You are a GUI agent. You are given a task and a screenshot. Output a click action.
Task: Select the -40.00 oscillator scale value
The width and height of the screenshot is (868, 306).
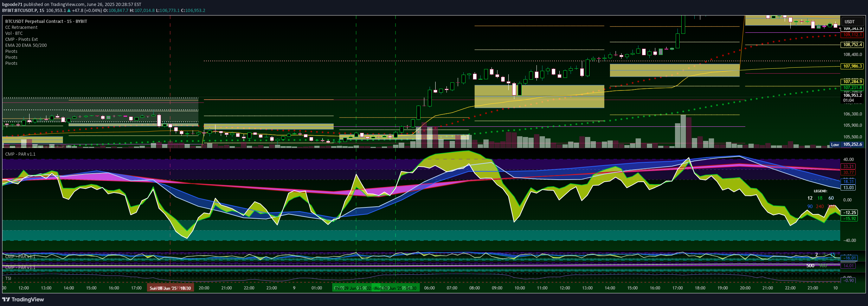click(x=849, y=241)
